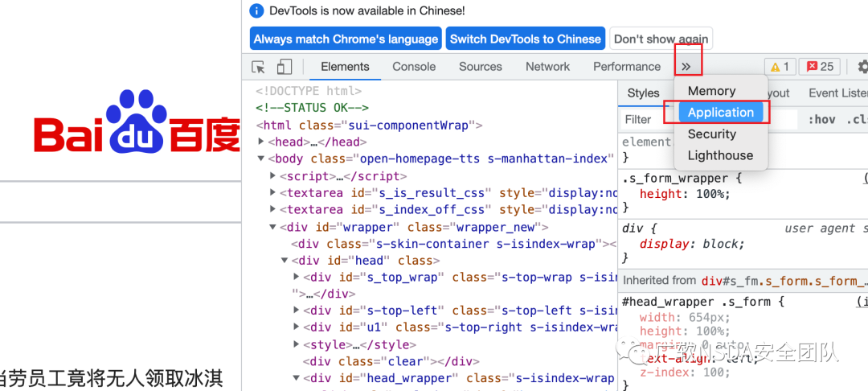868x391 pixels.
Task: Click the warnings count badge
Action: [780, 67]
